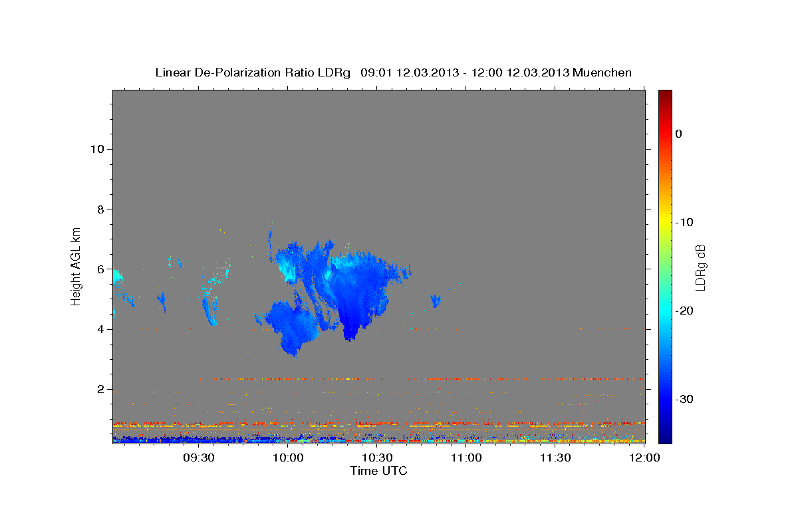This screenshot has height=532, width=798.
Task: Click the 'LDRg dB' colorbar title
Action: (700, 267)
